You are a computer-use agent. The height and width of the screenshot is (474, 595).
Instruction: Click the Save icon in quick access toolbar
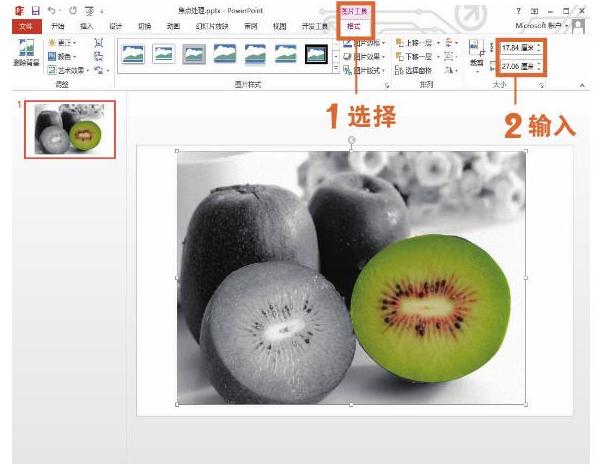click(x=35, y=11)
